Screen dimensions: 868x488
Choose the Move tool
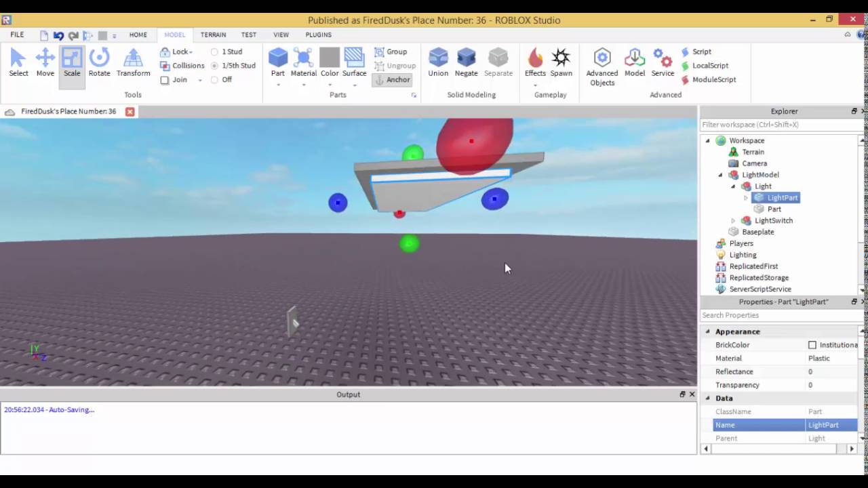coord(45,62)
